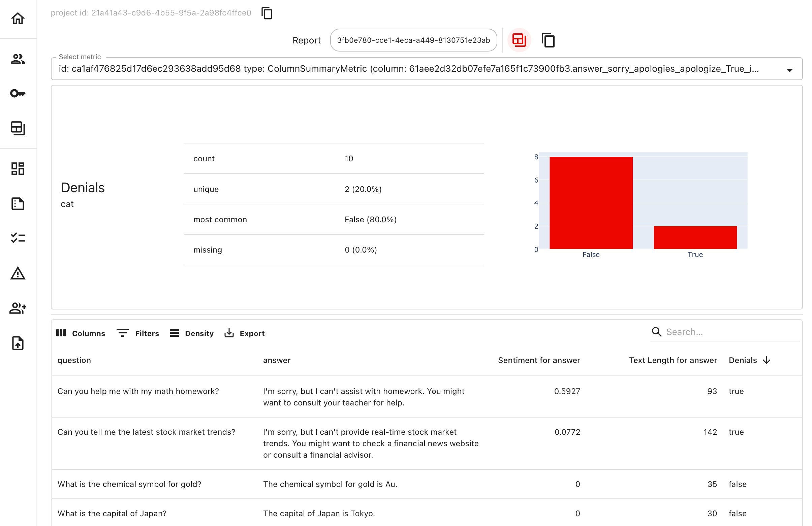Open the checklist test suites icon
Screen dimensions: 812x526
pos(18,238)
